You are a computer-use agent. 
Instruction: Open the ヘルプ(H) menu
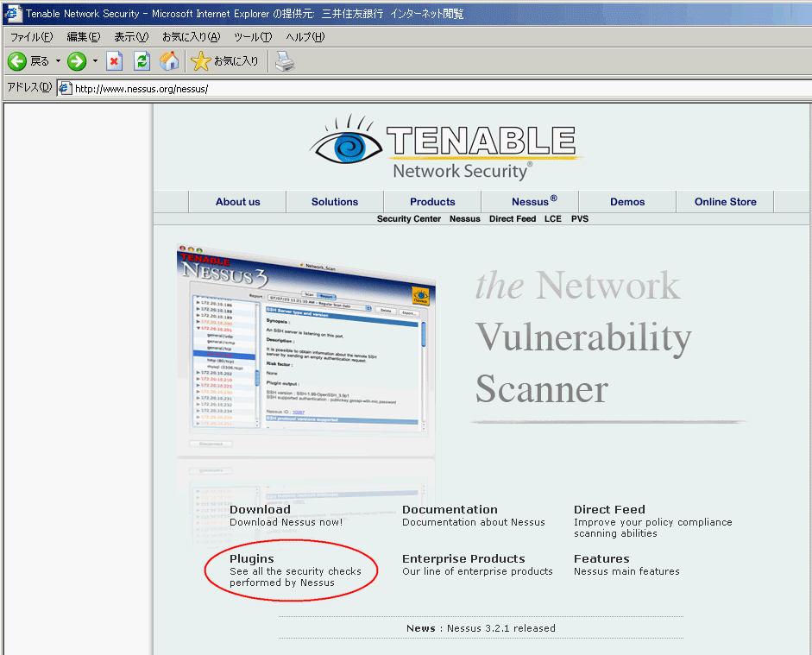pyautogui.click(x=305, y=37)
